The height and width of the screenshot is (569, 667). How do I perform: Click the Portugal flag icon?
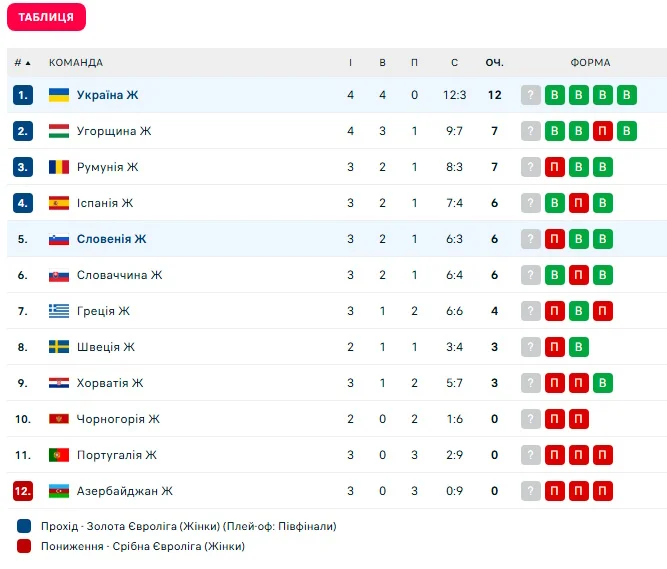pyautogui.click(x=59, y=455)
